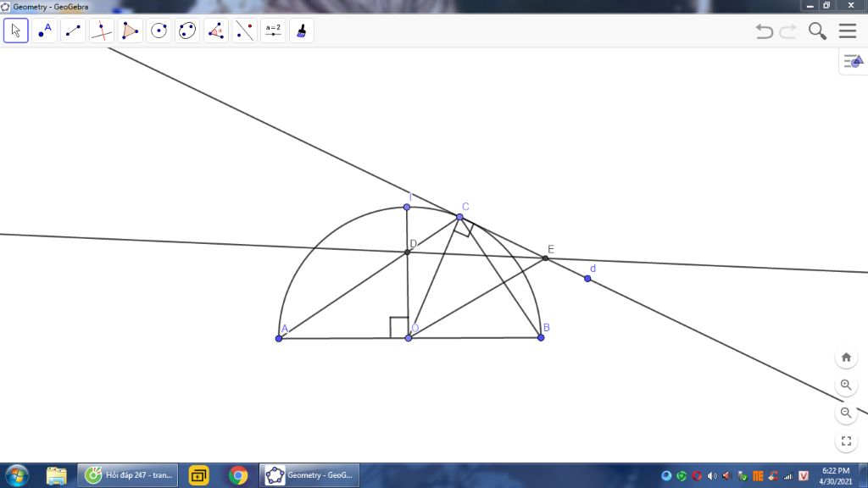Zoom out of the graphics view
868x488 pixels.
846,413
